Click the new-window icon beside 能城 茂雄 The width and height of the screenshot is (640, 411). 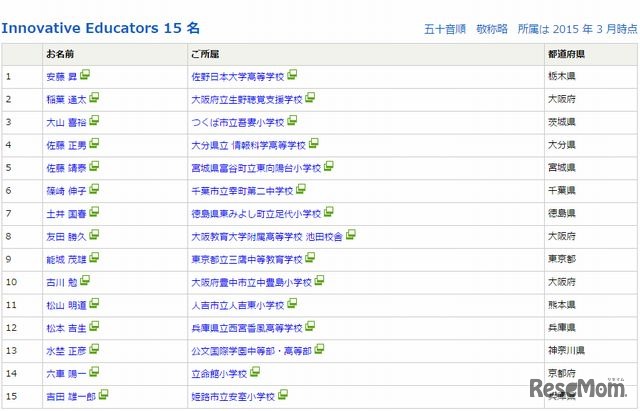pyautogui.click(x=94, y=258)
